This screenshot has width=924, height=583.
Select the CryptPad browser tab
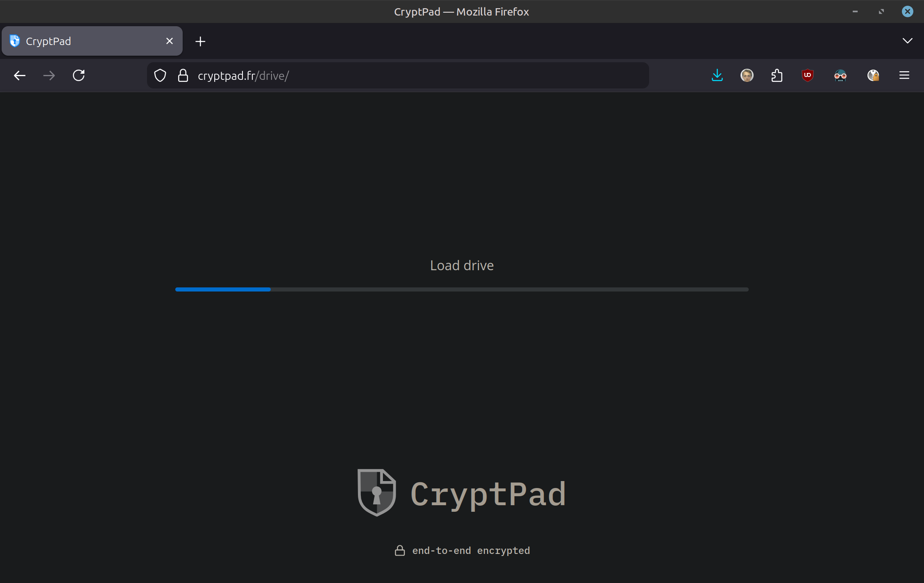click(x=82, y=41)
